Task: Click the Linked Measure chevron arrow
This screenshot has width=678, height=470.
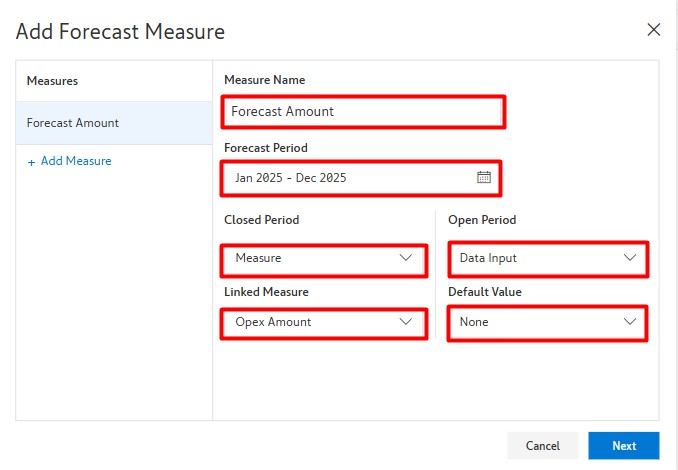Action: coord(406,322)
